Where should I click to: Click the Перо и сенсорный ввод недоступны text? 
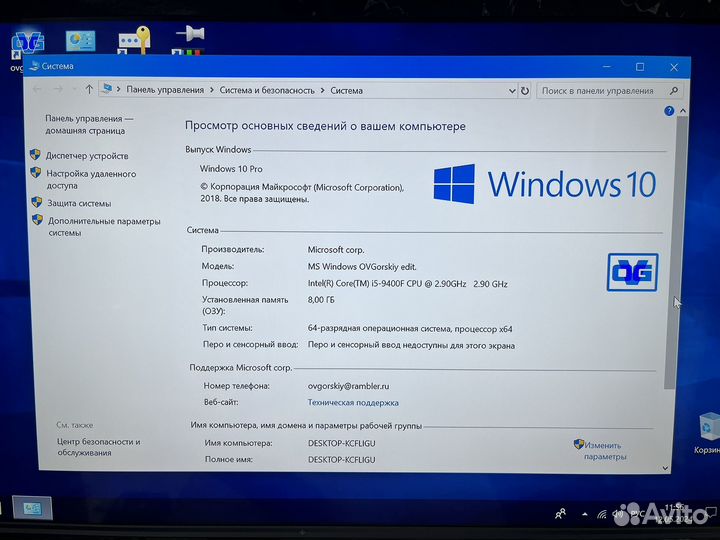[411, 346]
